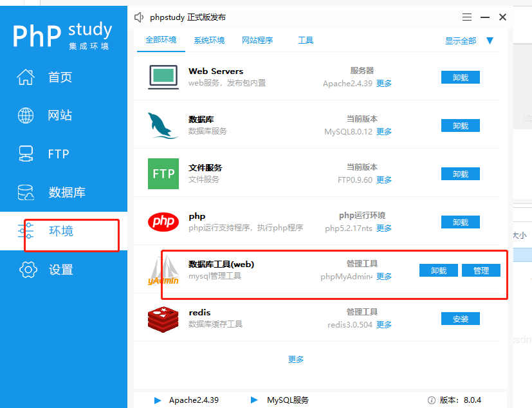Click the Web Servers monitor icon
This screenshot has width=532, height=408.
click(163, 77)
